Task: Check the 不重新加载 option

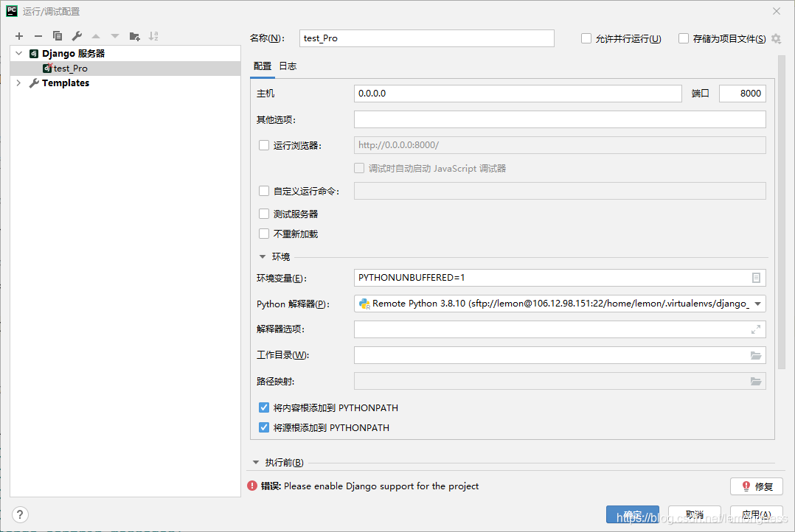Action: click(264, 234)
